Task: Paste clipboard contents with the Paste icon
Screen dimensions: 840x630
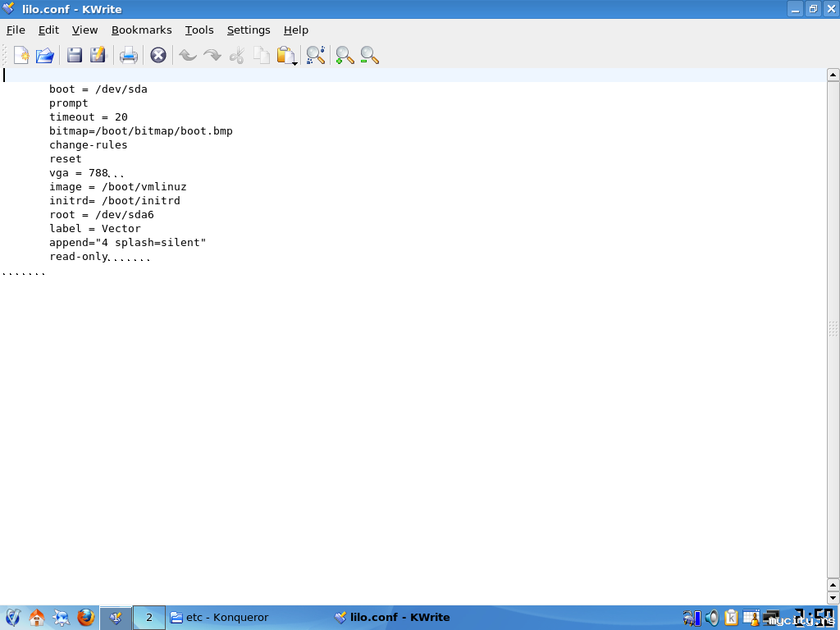Action: tap(285, 55)
